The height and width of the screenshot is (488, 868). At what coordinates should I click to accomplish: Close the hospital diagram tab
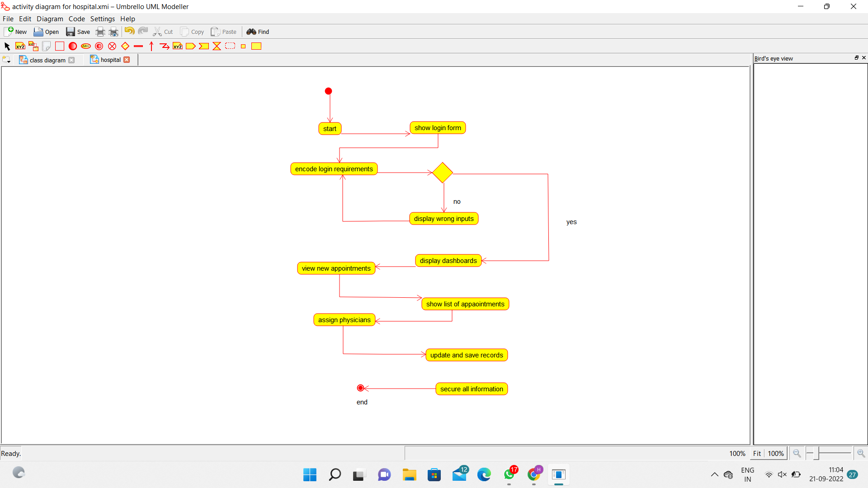pyautogui.click(x=127, y=60)
